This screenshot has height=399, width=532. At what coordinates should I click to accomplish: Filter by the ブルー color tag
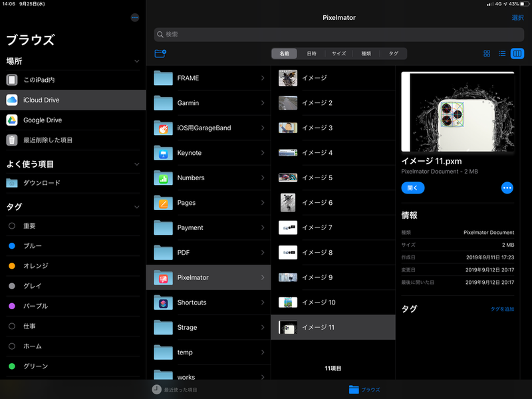[73, 246]
